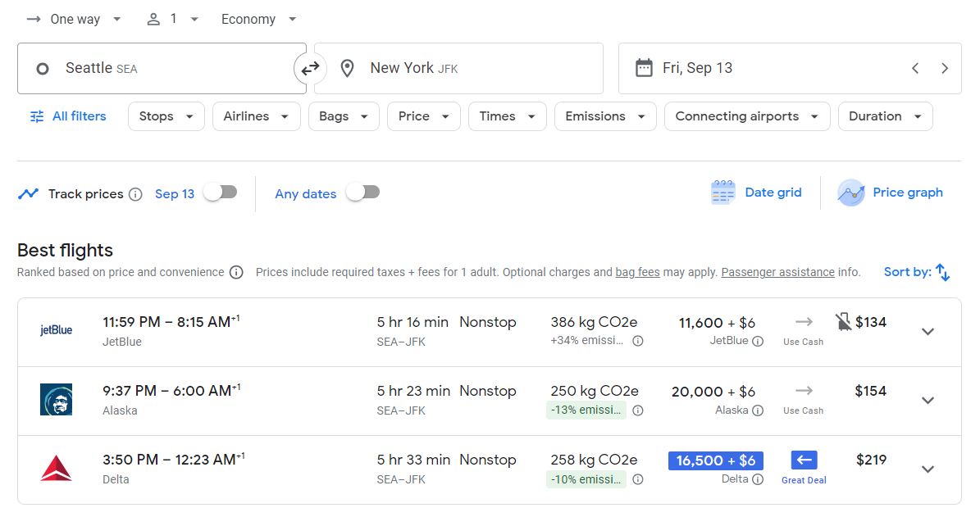Open the Date grid view
The height and width of the screenshot is (517, 980).
[756, 192]
